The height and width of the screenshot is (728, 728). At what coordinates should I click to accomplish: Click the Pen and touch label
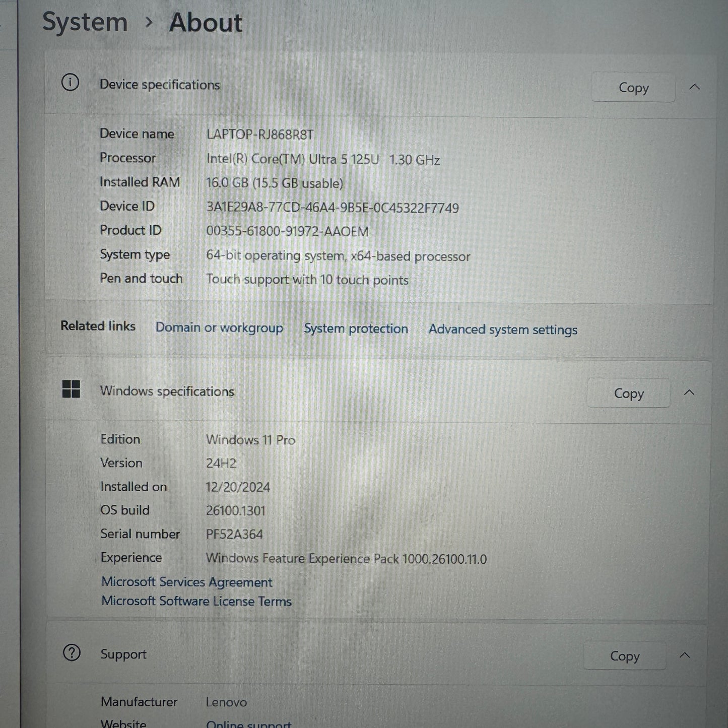tap(141, 278)
